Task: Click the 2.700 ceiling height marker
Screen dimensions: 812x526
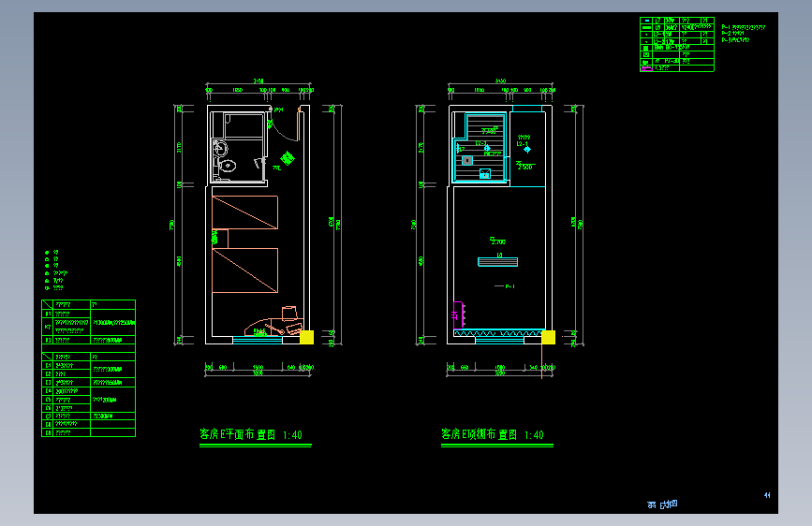Action: pyautogui.click(x=498, y=241)
